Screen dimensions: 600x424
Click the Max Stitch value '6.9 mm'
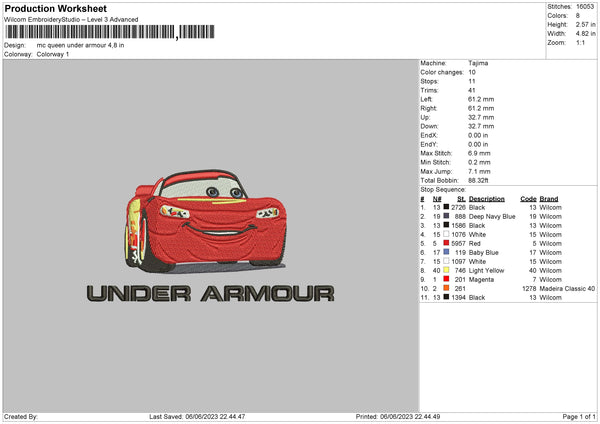[x=479, y=153]
